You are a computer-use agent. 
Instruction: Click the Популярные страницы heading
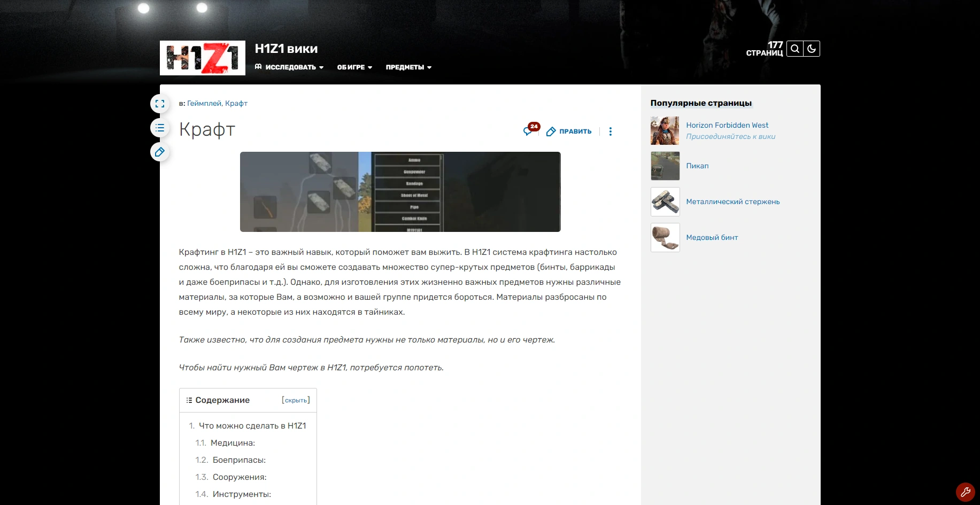tap(701, 103)
